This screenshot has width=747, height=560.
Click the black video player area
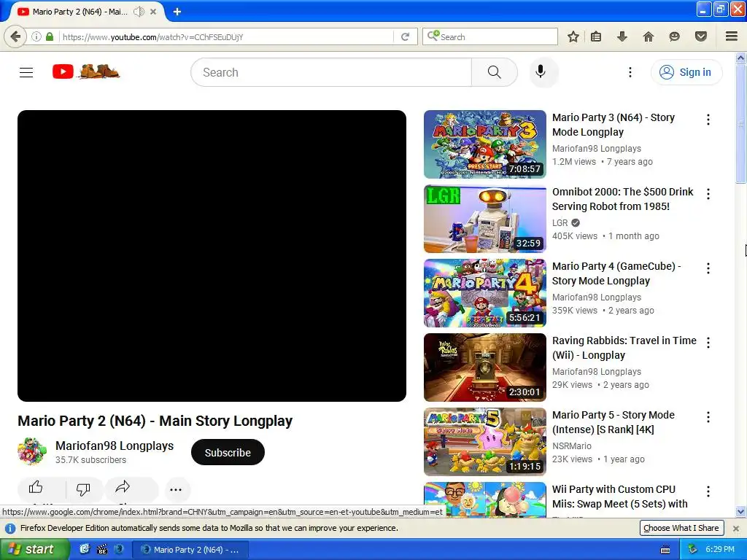212,256
